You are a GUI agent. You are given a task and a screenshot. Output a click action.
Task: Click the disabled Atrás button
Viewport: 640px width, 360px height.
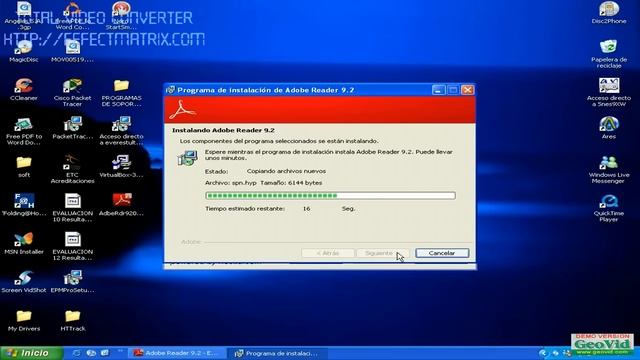(x=328, y=253)
